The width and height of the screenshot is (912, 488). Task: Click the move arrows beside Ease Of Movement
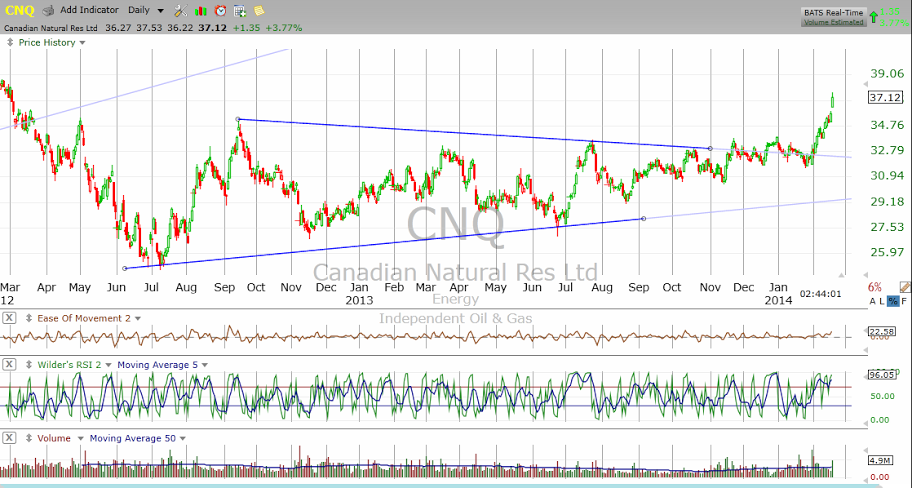(28, 318)
